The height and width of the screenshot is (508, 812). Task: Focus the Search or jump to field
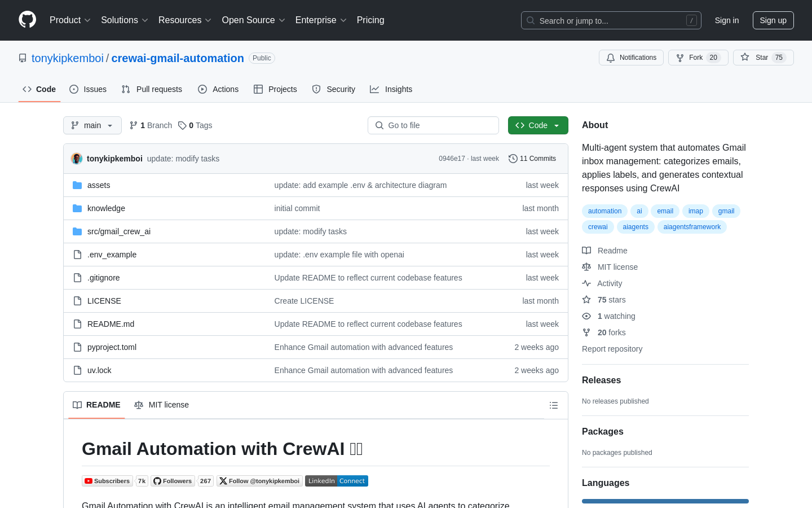(611, 20)
